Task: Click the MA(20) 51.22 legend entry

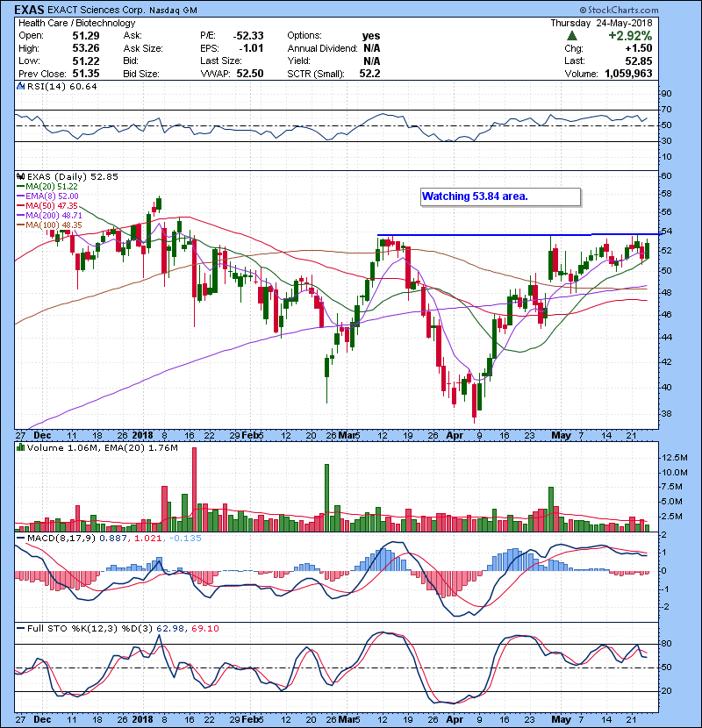Action: tap(47, 186)
